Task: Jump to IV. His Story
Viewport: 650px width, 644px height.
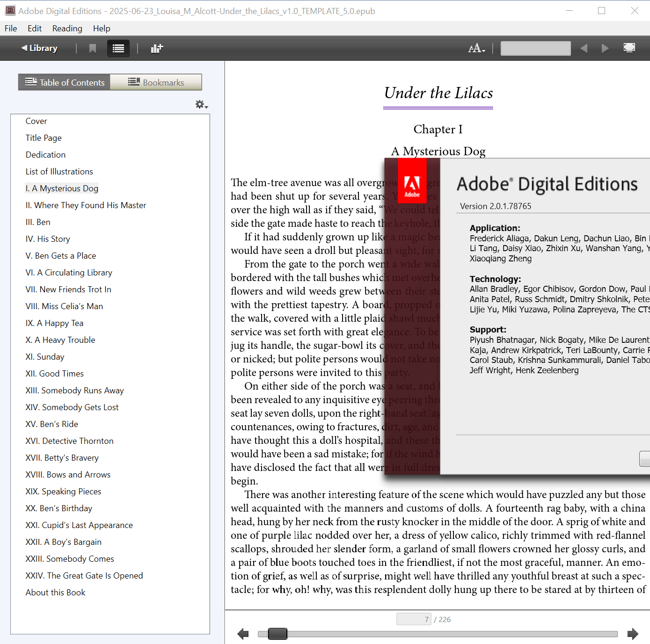Action: (x=48, y=239)
